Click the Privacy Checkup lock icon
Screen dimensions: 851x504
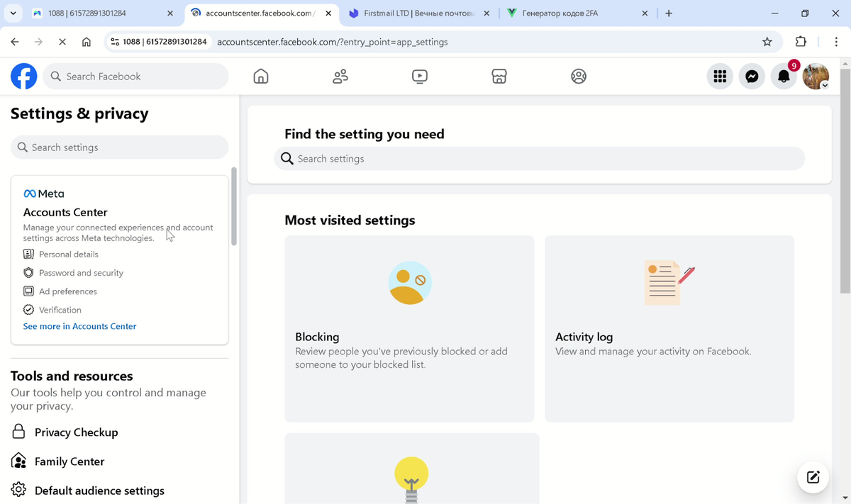19,432
